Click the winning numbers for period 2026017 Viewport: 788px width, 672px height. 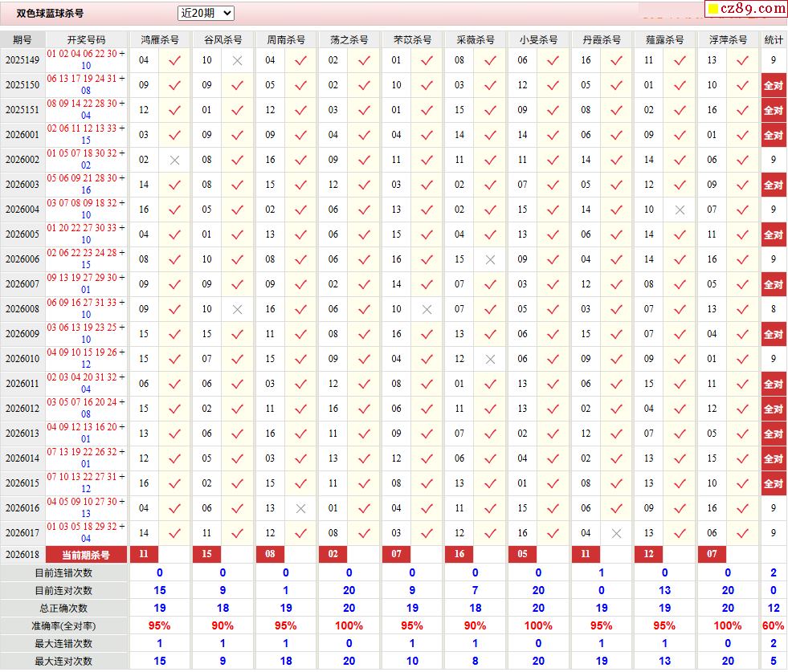click(x=86, y=533)
